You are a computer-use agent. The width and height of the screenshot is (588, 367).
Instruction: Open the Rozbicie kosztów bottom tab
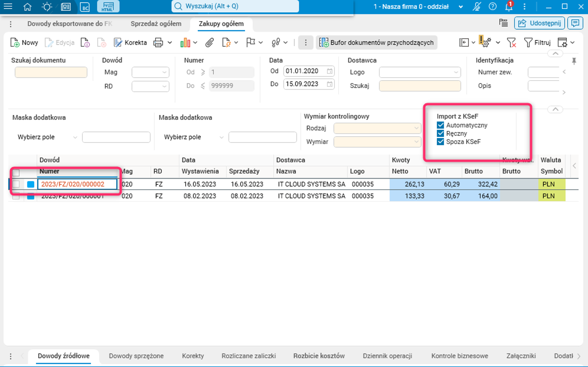pos(319,356)
